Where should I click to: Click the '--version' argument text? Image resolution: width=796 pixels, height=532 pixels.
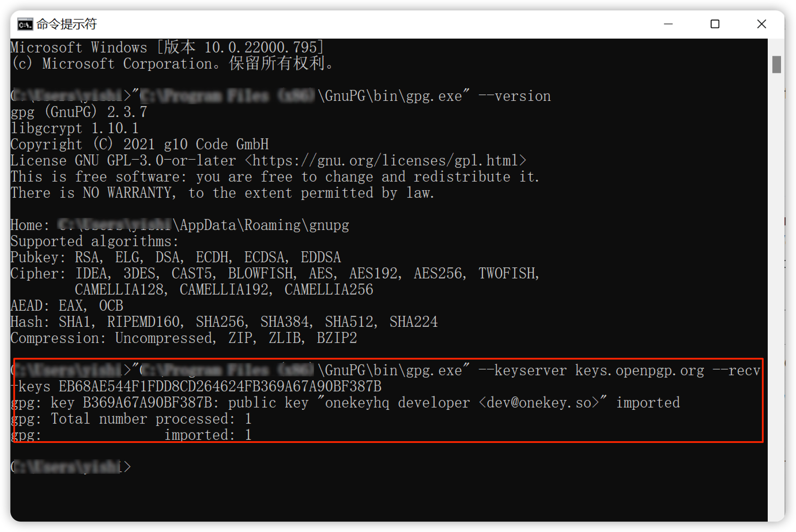[x=514, y=96]
